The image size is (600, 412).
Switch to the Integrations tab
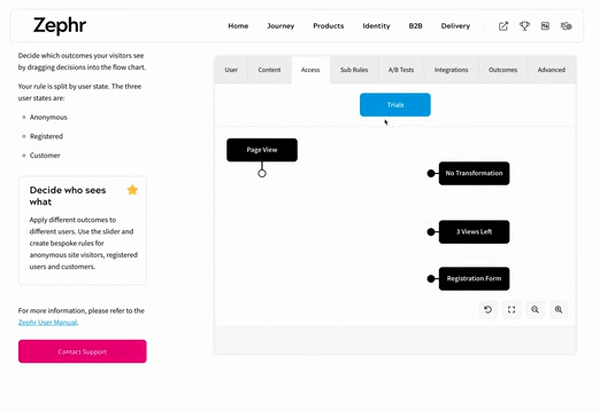451,70
